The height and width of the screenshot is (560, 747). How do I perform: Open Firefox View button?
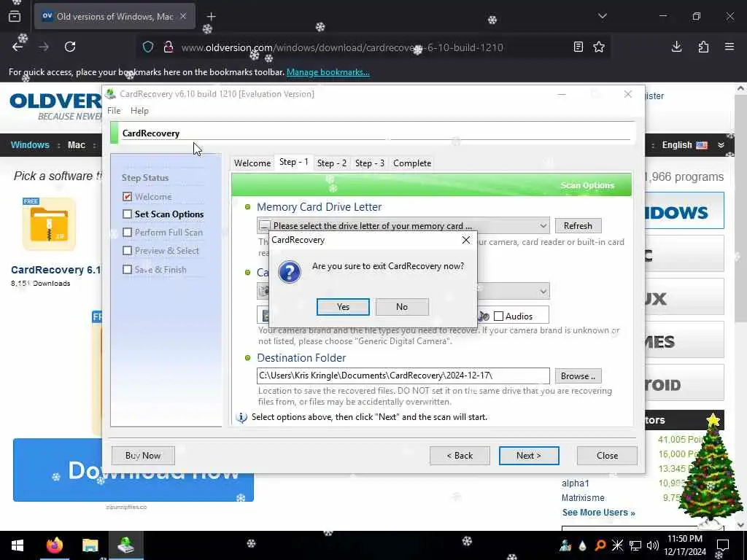tap(15, 17)
